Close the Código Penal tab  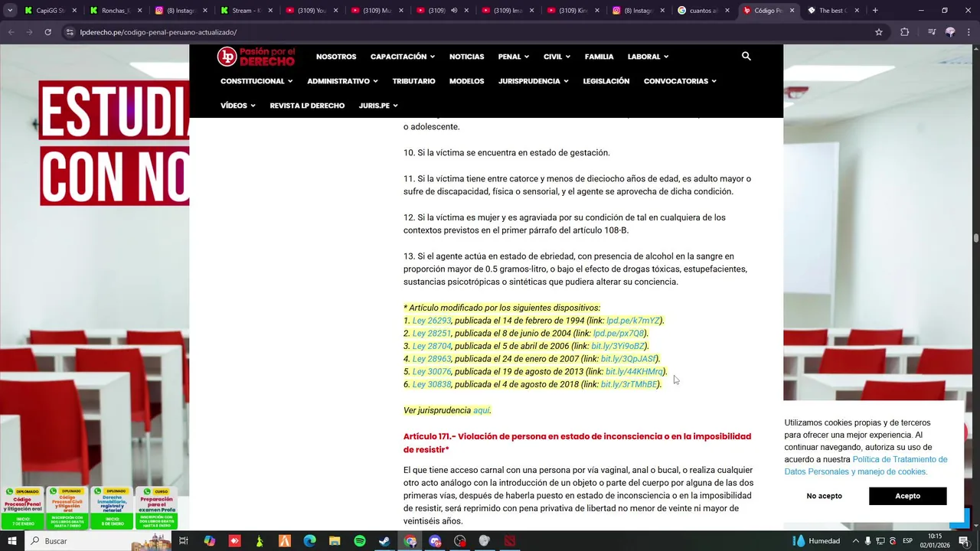792,11
